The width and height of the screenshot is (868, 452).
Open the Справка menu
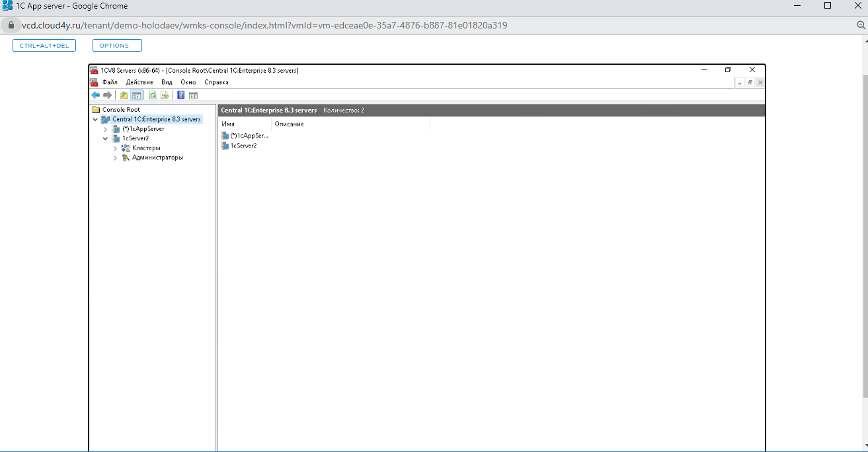point(216,82)
